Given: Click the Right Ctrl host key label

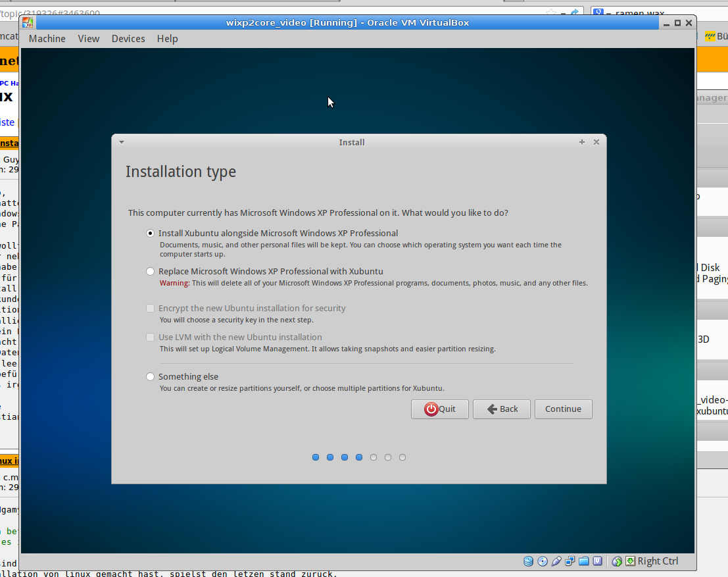Looking at the screenshot, I should [658, 561].
